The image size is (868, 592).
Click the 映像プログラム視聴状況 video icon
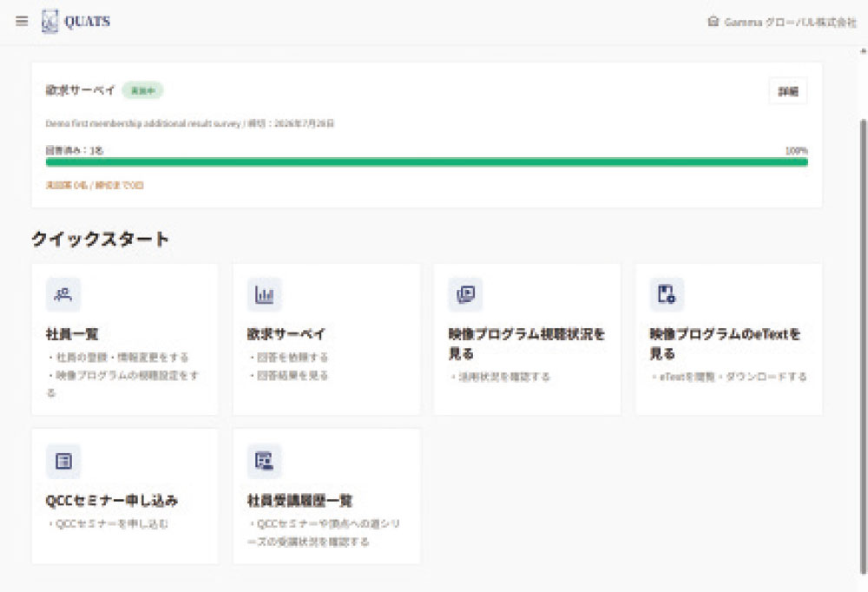[x=465, y=294]
